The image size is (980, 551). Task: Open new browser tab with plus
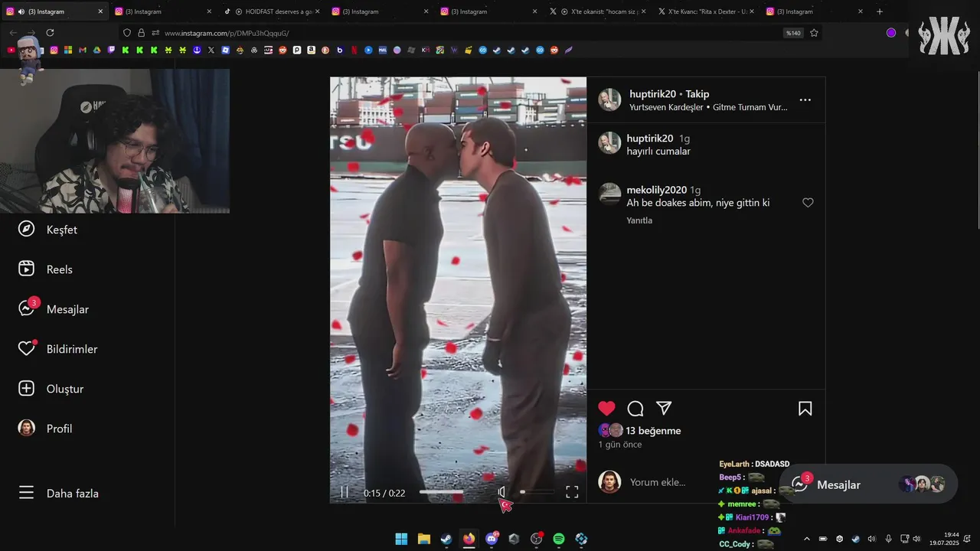click(880, 11)
